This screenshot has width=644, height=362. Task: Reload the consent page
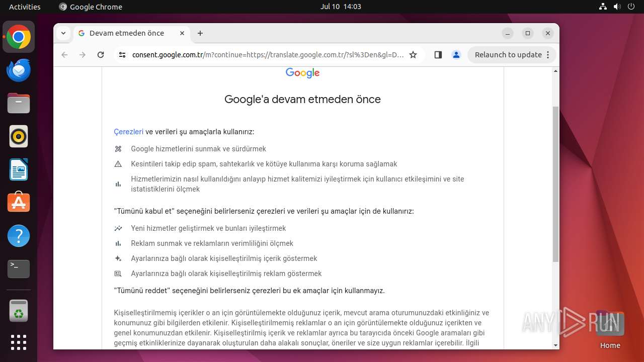tap(101, 55)
